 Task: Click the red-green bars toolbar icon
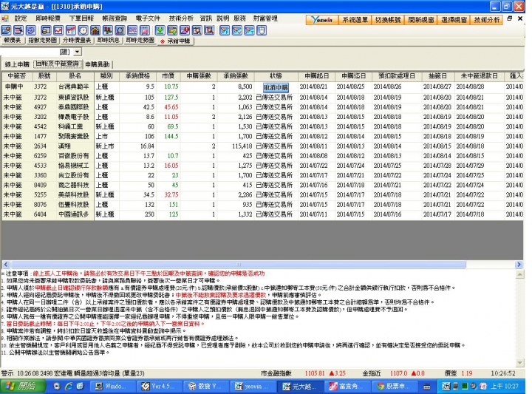108,30
